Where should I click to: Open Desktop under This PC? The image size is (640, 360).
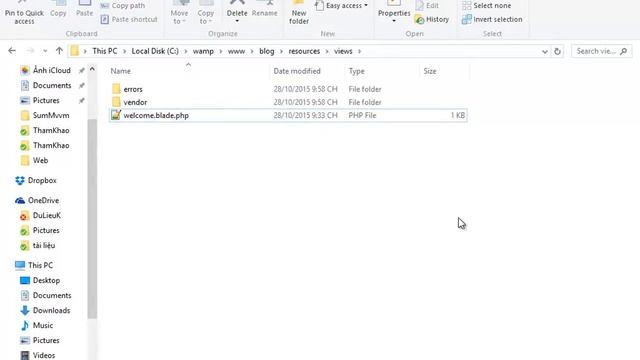tap(40, 280)
